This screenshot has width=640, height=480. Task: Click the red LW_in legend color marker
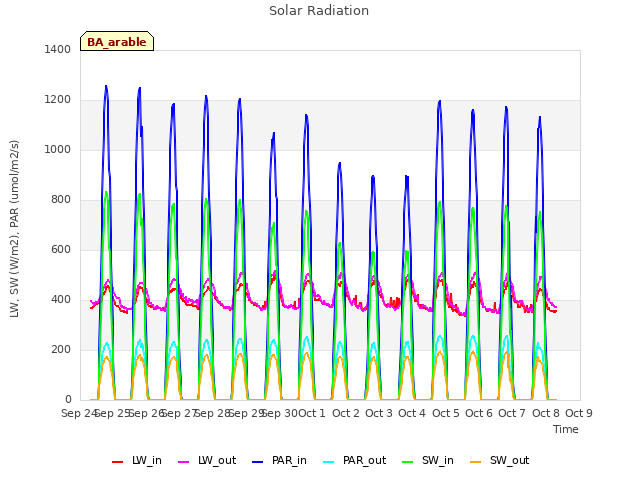click(118, 462)
